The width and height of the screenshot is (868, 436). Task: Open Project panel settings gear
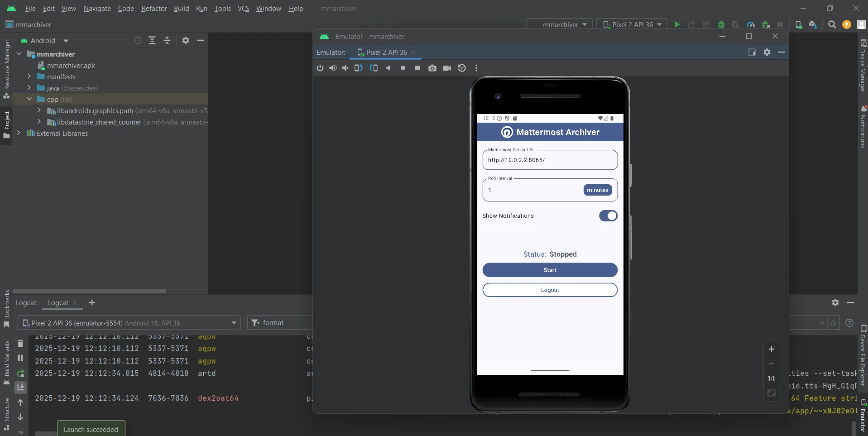186,40
